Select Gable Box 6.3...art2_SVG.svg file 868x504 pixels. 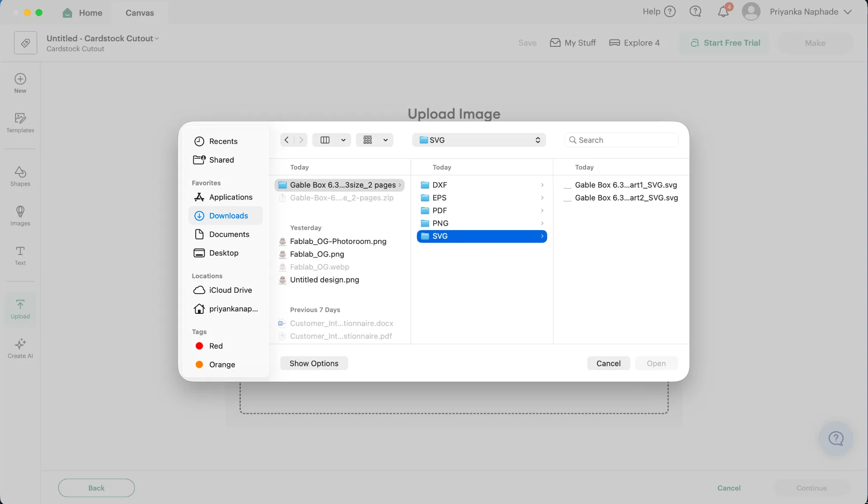[x=621, y=198]
